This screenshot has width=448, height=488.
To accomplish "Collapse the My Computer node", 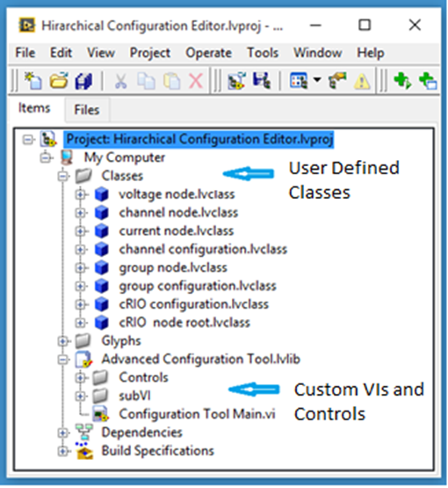I will point(46,157).
